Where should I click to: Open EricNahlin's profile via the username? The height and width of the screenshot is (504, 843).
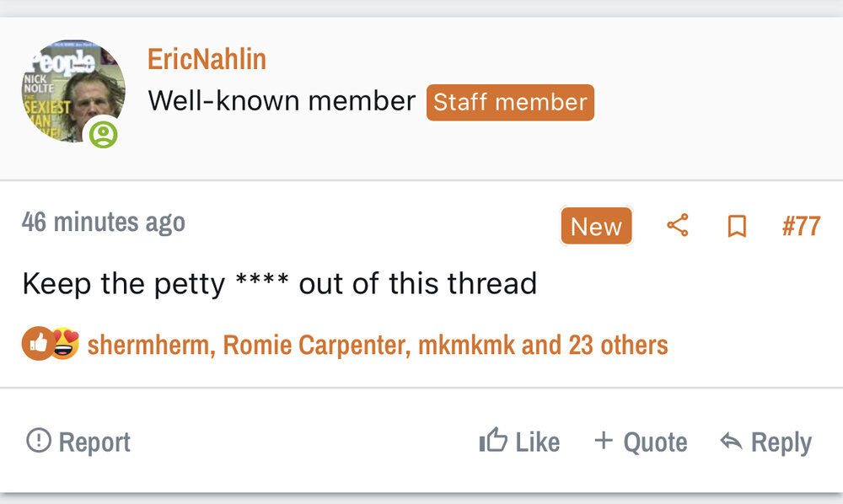click(x=207, y=59)
